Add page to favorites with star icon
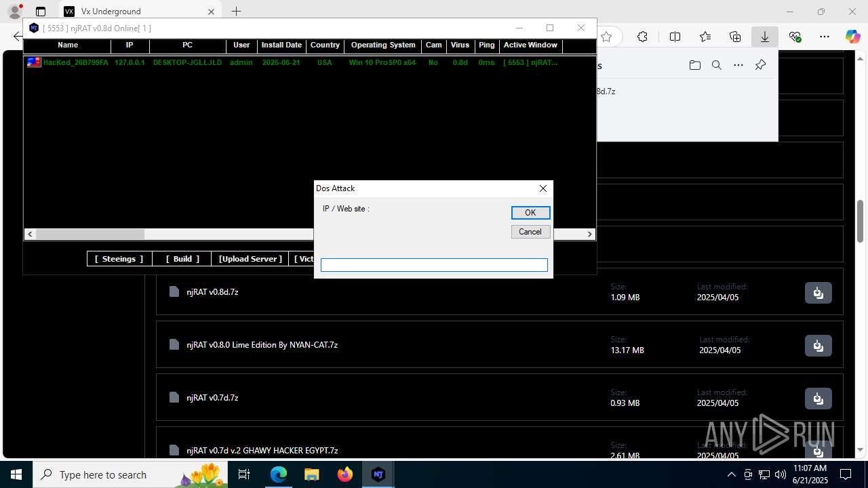 coord(607,37)
